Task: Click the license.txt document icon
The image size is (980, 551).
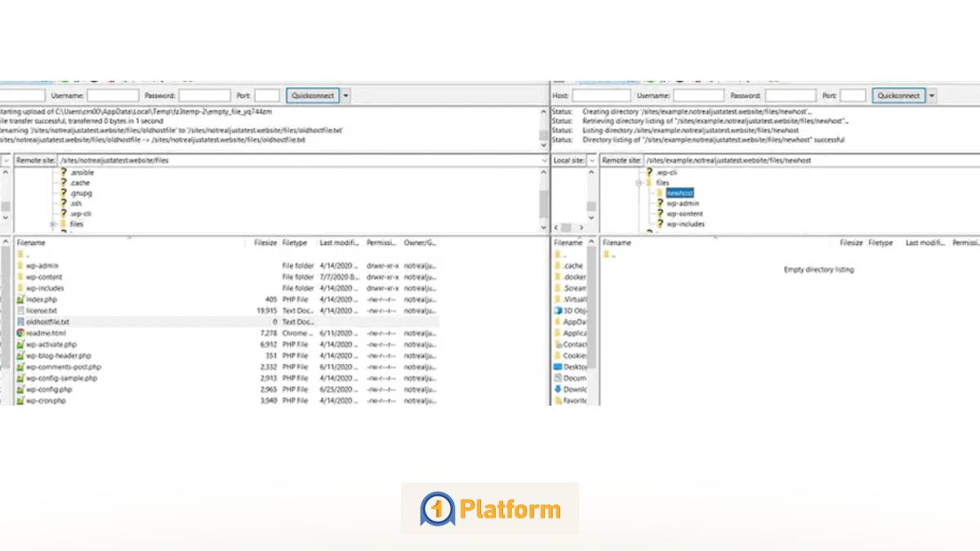Action: (20, 311)
